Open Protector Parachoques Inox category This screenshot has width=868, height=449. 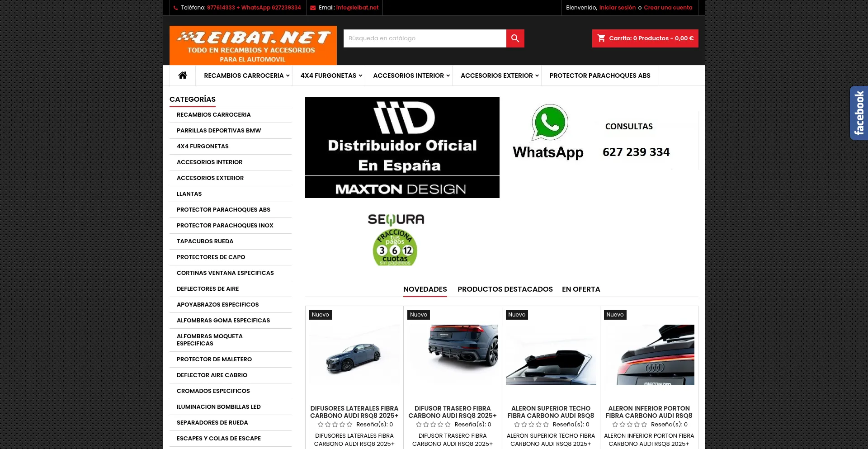pyautogui.click(x=225, y=226)
